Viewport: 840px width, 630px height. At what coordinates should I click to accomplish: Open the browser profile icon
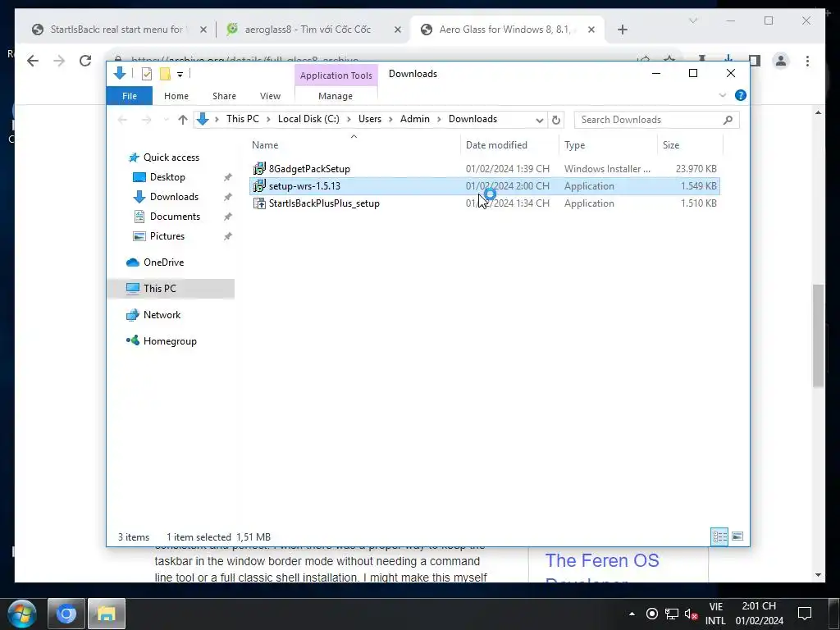click(x=781, y=61)
